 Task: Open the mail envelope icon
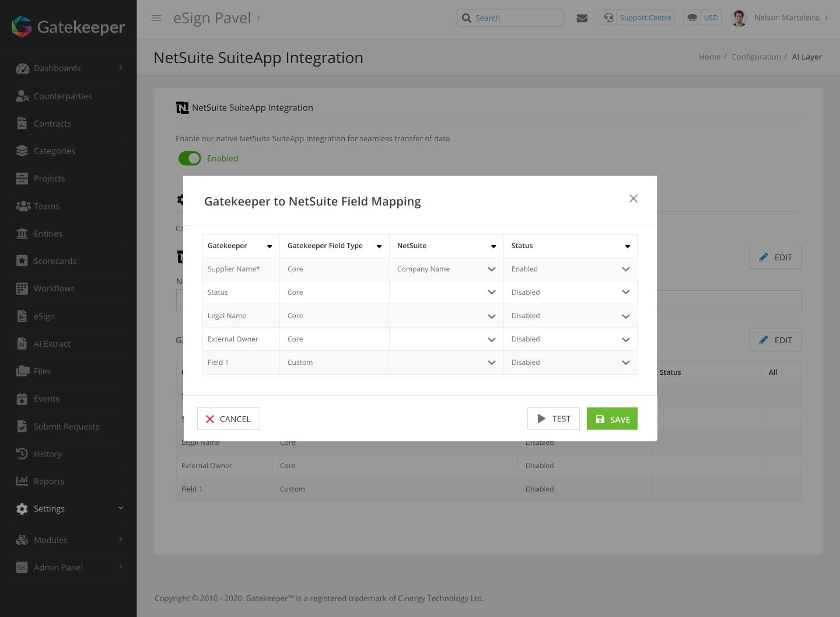click(582, 18)
